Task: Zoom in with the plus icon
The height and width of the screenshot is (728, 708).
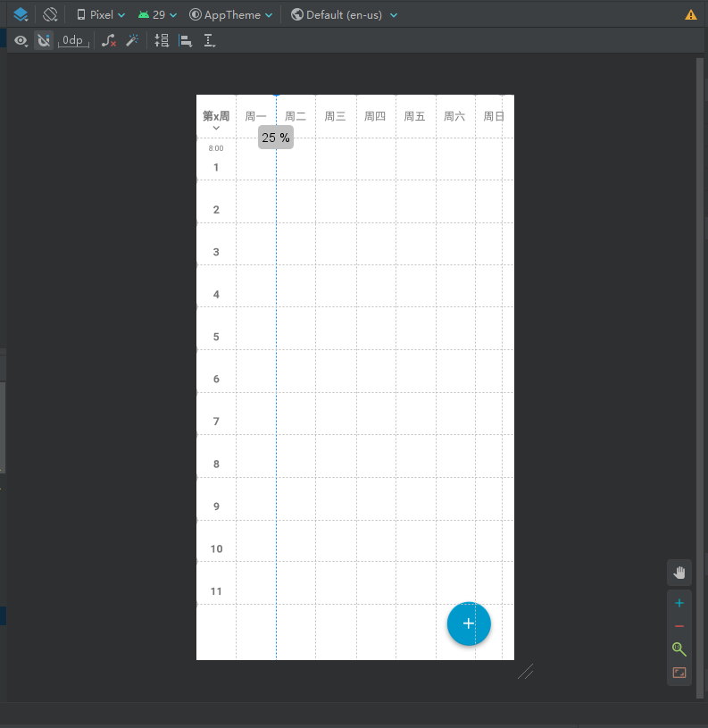Action: point(679,603)
